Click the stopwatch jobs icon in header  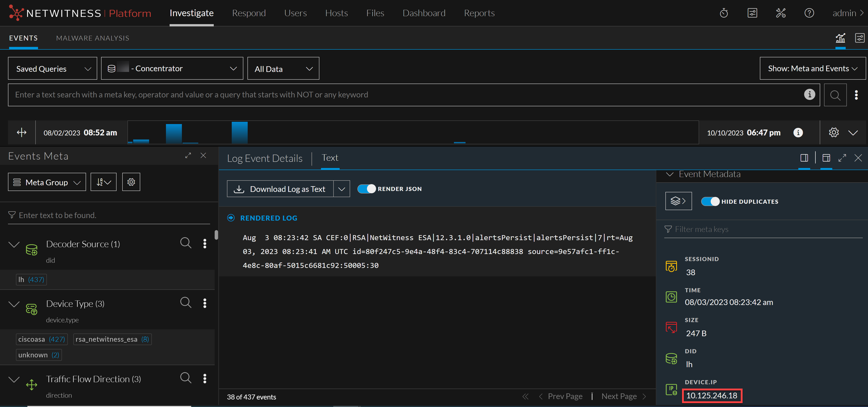723,13
